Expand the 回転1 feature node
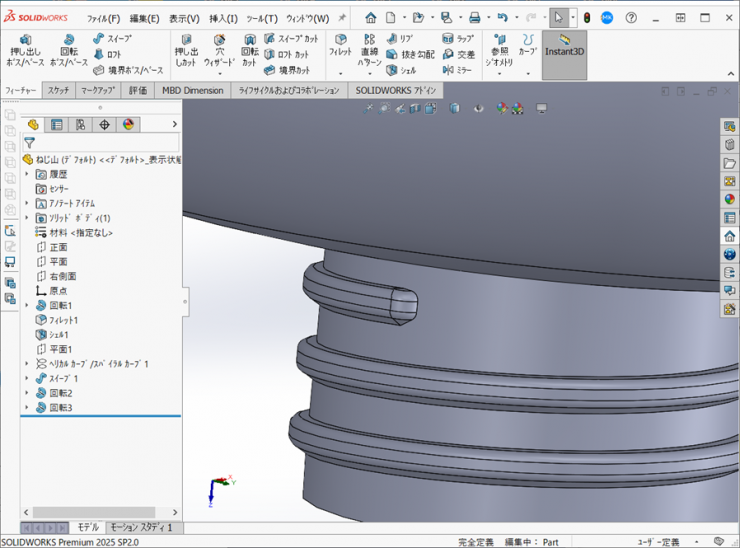 (27, 305)
